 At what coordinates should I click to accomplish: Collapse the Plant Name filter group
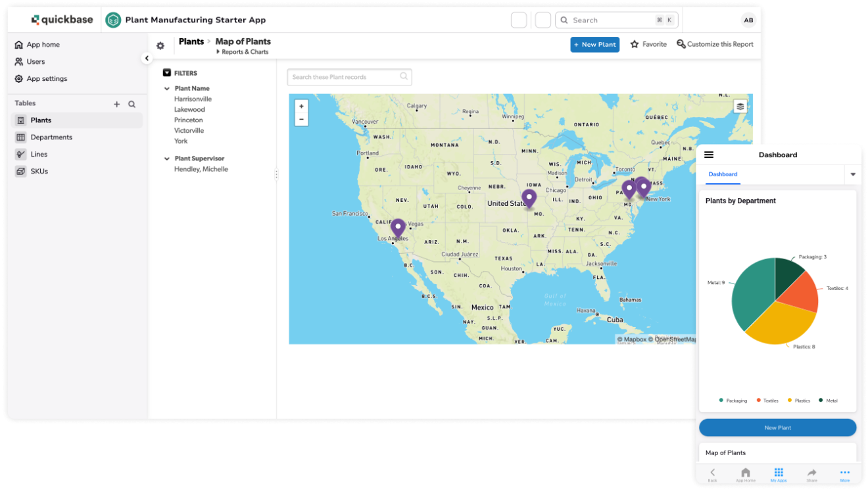click(167, 88)
